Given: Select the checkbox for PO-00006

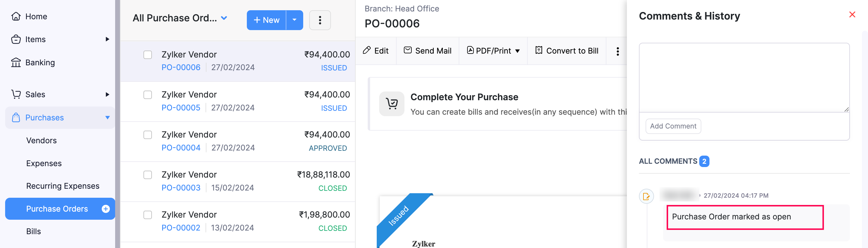Looking at the screenshot, I should 148,55.
